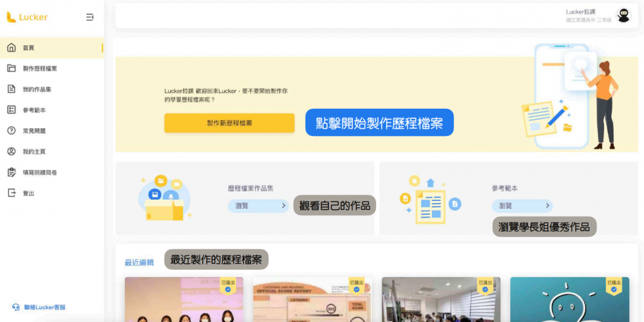Click the folder icon for 製作歷程檔案
Image resolution: width=644 pixels, height=322 pixels.
tap(12, 68)
